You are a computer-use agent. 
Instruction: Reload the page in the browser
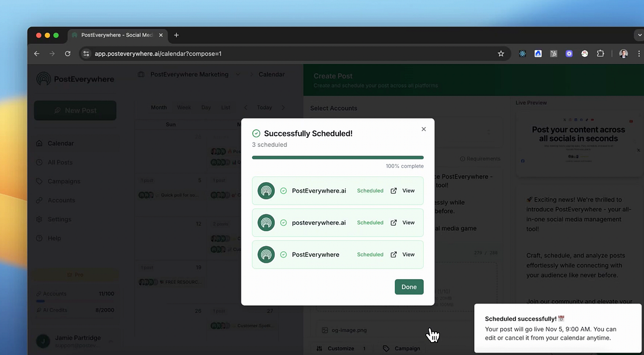(x=67, y=54)
